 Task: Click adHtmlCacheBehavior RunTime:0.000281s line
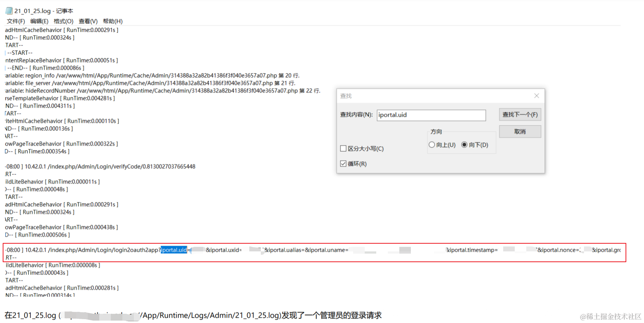pos(62,288)
